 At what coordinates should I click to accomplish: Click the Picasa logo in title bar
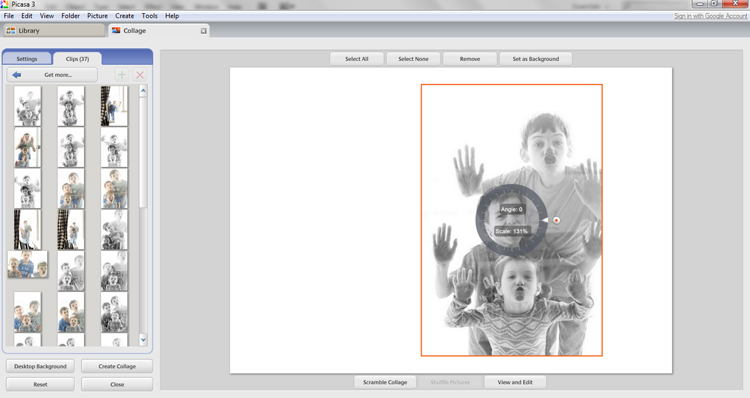point(4,4)
